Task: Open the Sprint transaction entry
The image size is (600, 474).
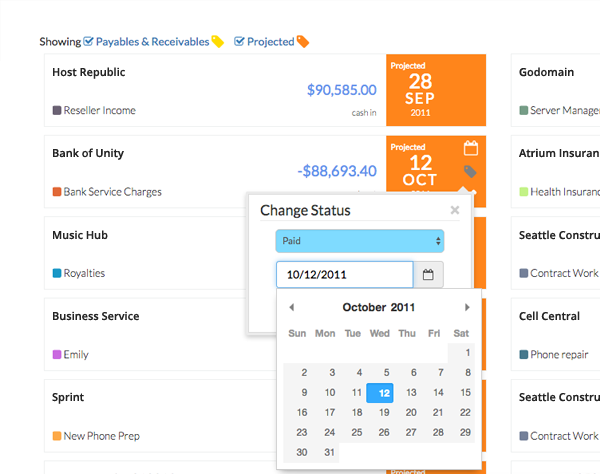Action: click(69, 397)
